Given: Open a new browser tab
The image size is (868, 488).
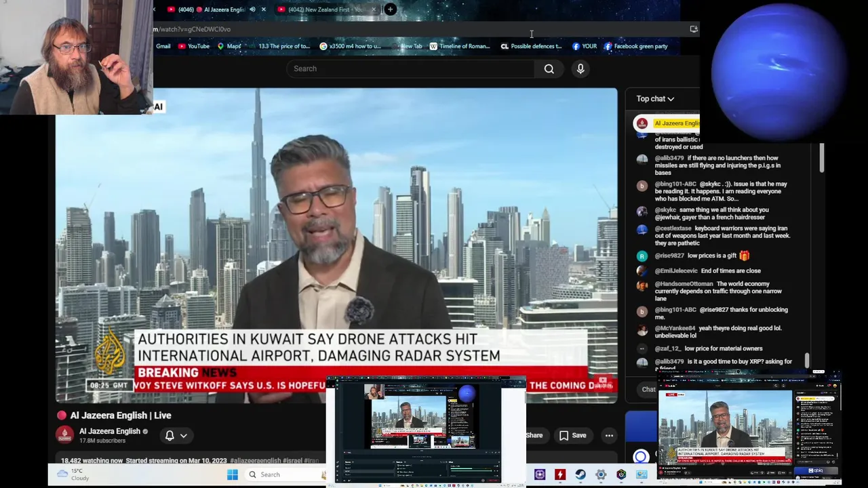Looking at the screenshot, I should click(391, 9).
